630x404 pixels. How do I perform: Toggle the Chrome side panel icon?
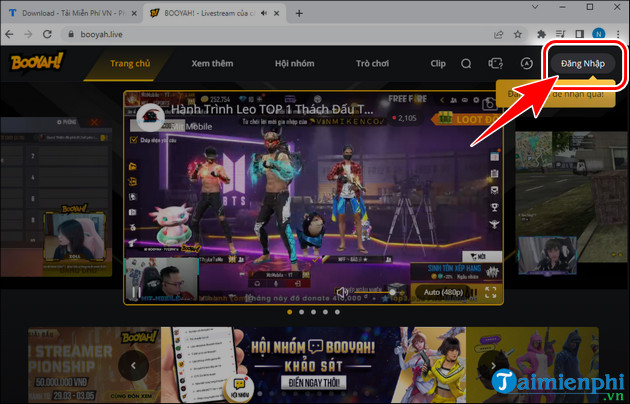click(x=579, y=35)
